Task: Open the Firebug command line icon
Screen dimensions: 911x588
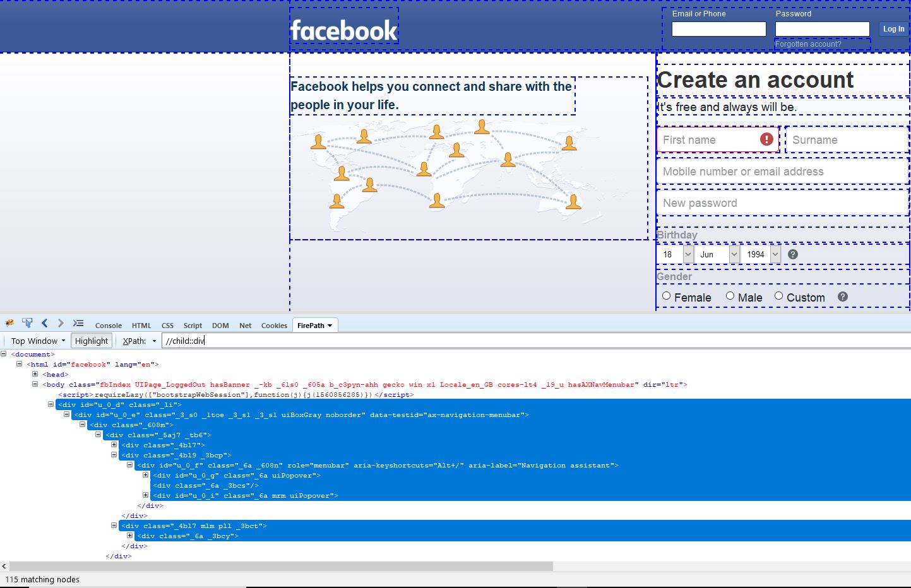Action: point(78,323)
